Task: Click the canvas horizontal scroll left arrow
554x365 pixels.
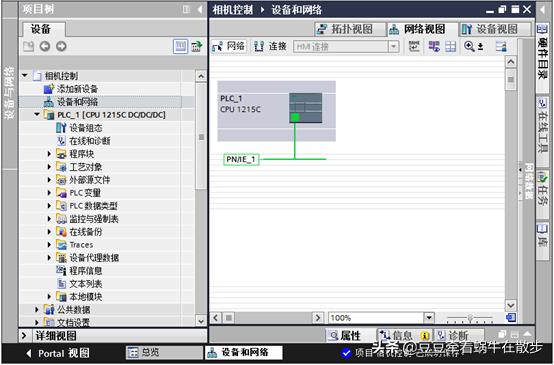Action: click(216, 318)
